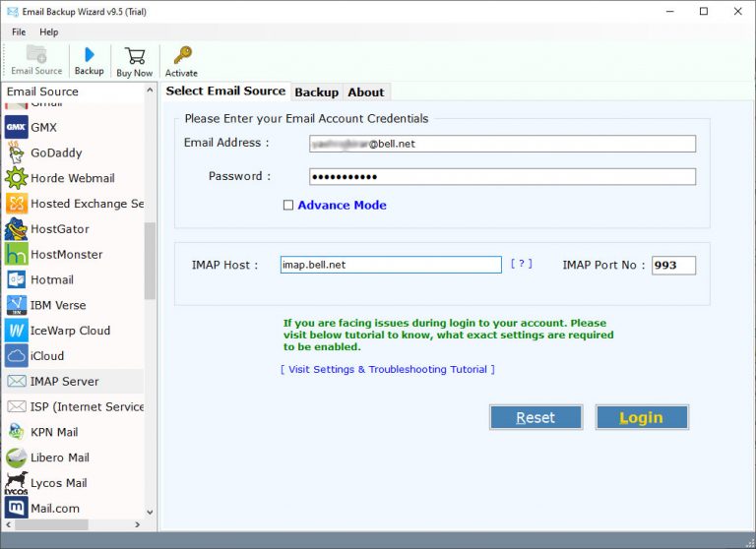Open Buy Now shopping cart icon

[x=135, y=55]
